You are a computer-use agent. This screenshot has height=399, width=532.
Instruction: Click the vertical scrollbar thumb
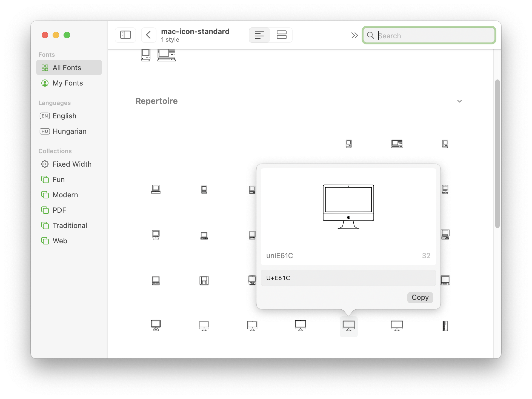tap(497, 154)
